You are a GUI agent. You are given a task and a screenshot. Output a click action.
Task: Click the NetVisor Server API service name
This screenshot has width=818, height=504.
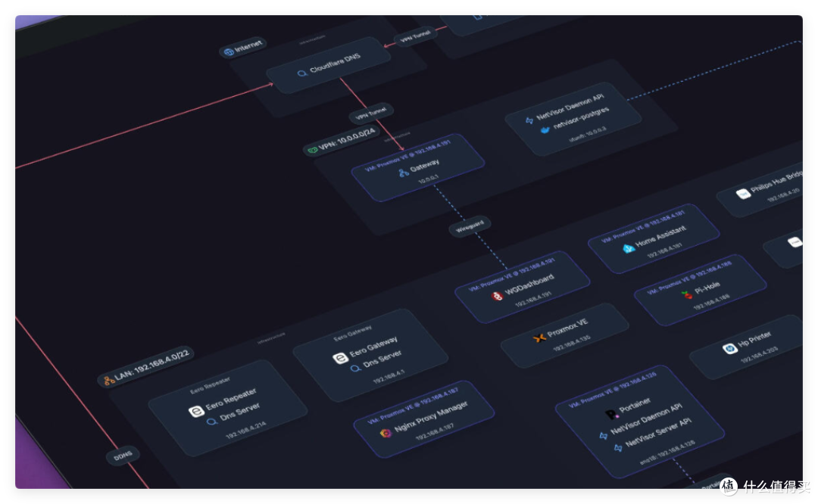[x=658, y=433]
